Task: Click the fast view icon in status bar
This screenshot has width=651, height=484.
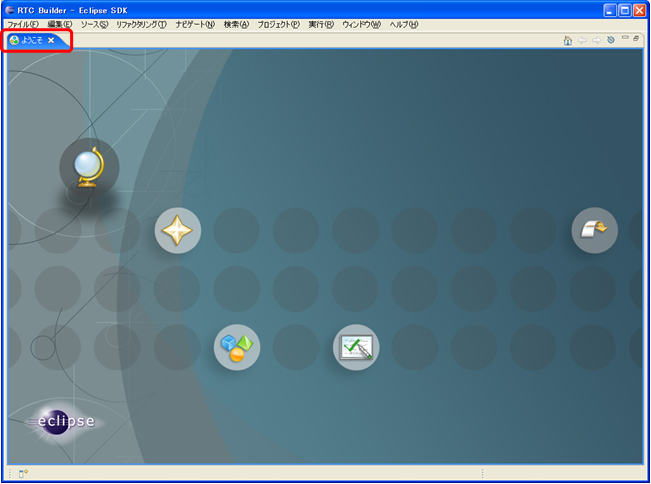Action: tap(23, 473)
